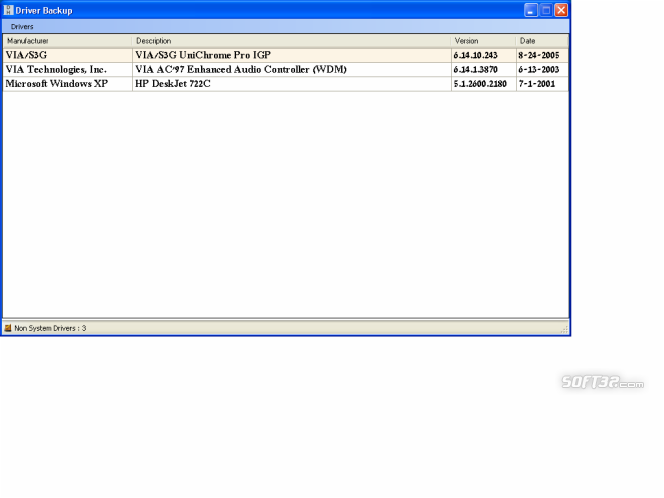The image size is (664, 498).
Task: Click date 8-24-2005 cell
Action: pos(542,55)
